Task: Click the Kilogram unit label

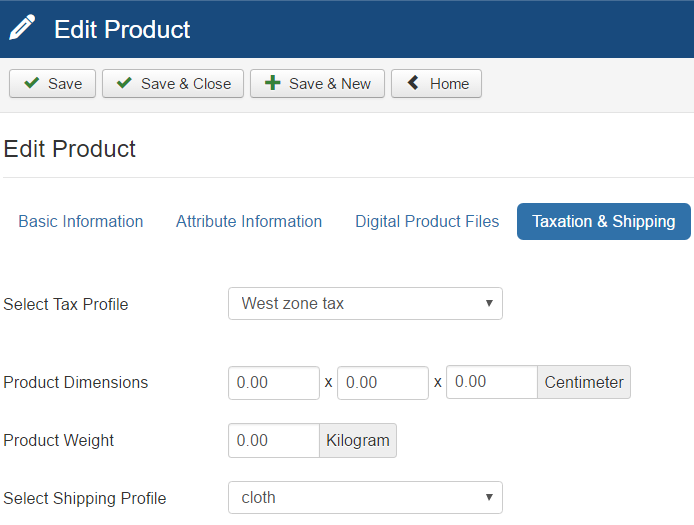Action: pyautogui.click(x=358, y=441)
